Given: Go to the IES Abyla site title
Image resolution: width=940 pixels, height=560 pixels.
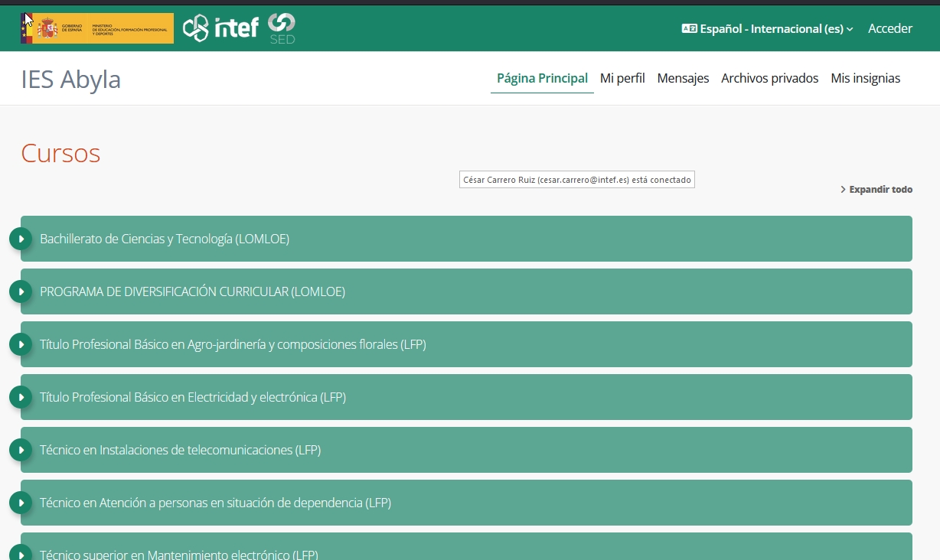Looking at the screenshot, I should 71,79.
